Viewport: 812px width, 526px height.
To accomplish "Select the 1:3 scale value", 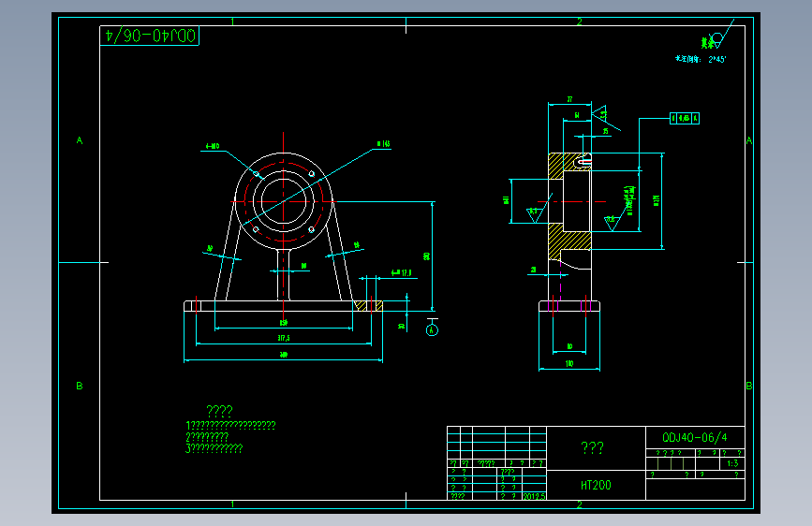I will (x=732, y=463).
